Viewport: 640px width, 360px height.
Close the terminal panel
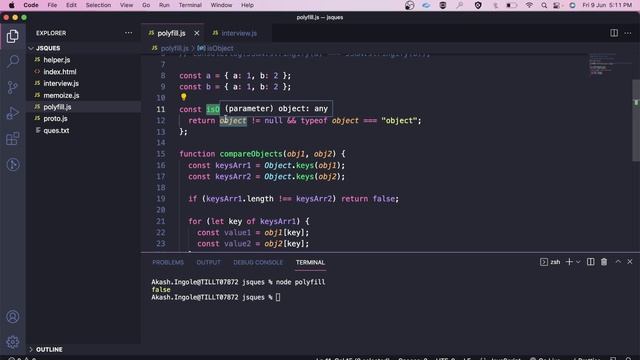coord(630,262)
